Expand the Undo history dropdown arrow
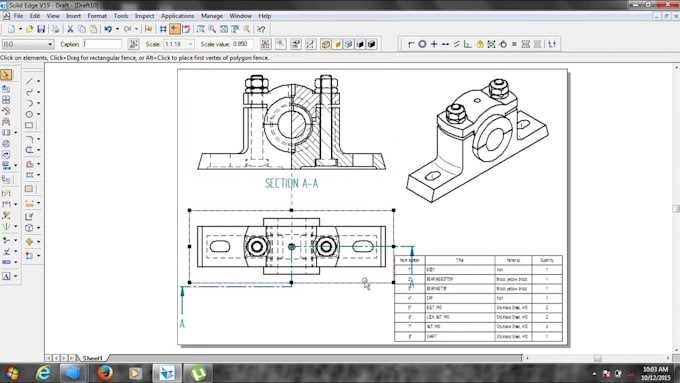This screenshot has width=680, height=383. pos(117,29)
